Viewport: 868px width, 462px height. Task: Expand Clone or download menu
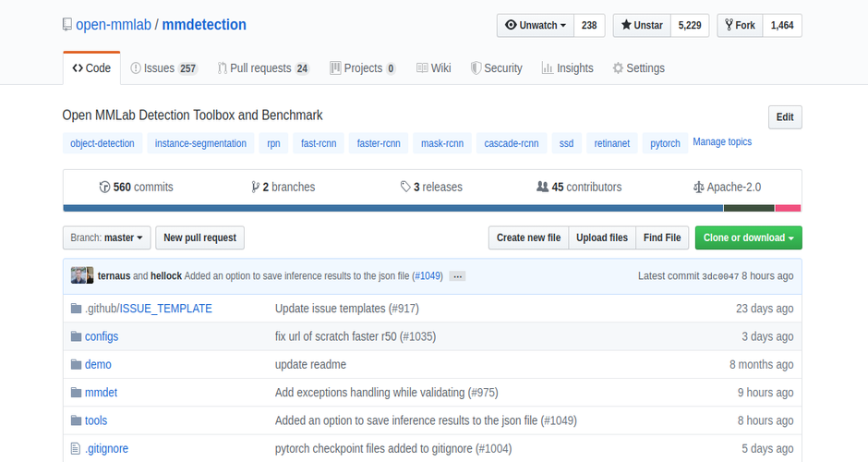[749, 237]
